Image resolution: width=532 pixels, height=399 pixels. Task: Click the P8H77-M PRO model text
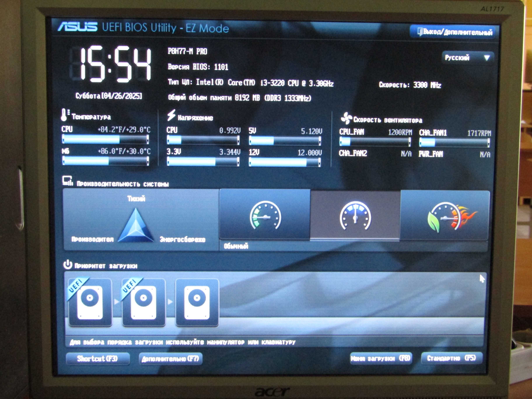point(187,51)
